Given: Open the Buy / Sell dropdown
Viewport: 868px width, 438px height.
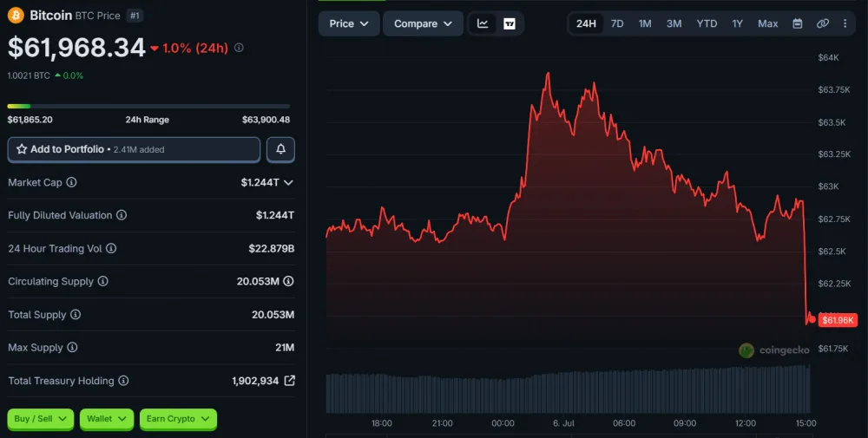Looking at the screenshot, I should [41, 419].
